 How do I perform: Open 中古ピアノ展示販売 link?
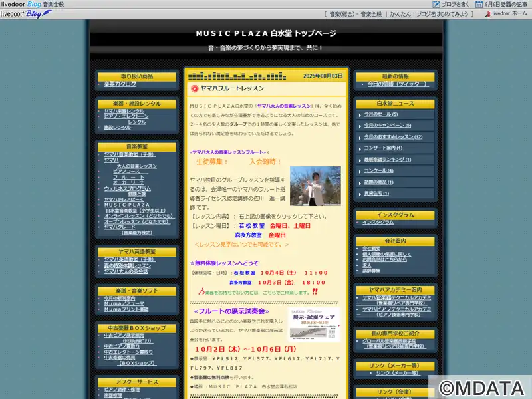[128, 338]
